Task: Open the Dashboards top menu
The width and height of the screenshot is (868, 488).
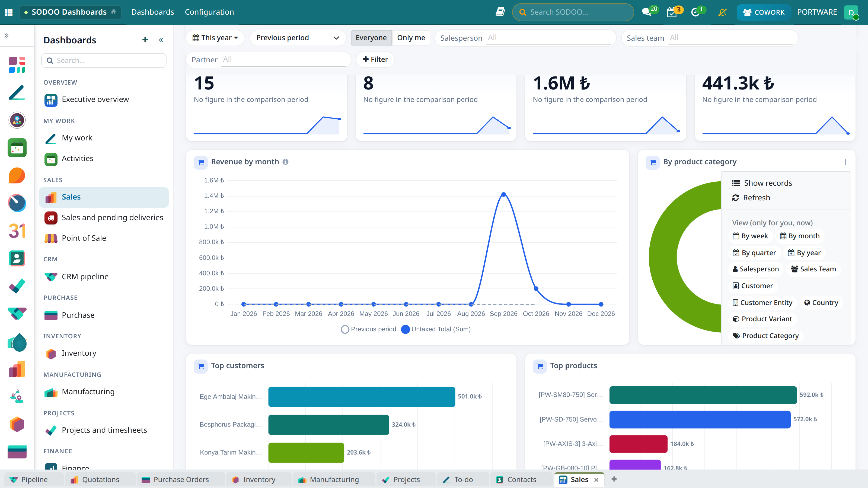Action: point(153,12)
